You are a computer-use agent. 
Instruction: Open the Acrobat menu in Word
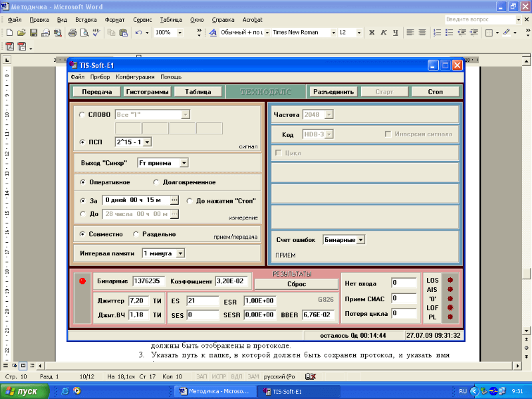tap(253, 20)
